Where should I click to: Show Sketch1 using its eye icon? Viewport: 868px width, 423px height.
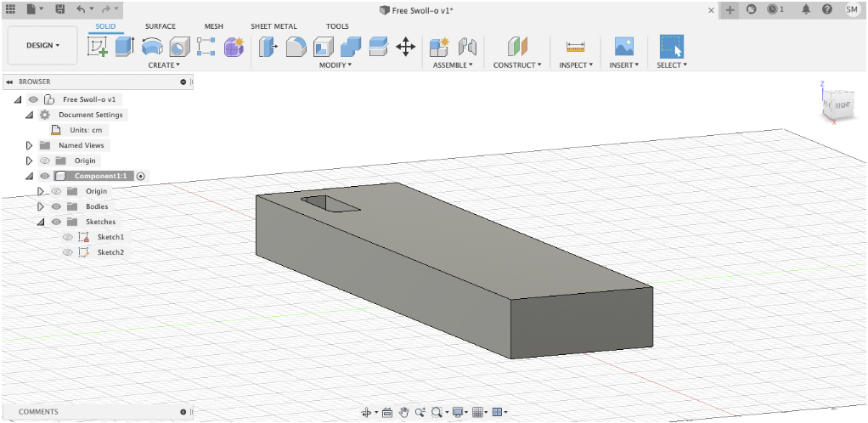click(x=67, y=237)
